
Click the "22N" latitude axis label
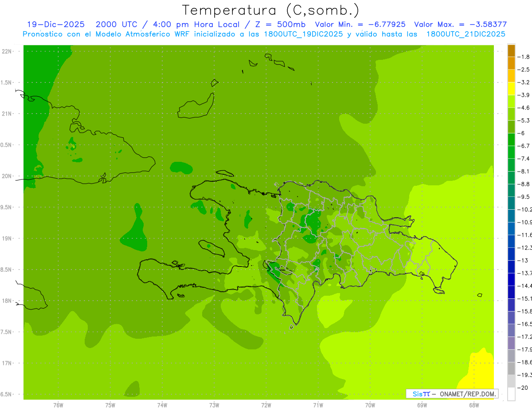coord(7,51)
